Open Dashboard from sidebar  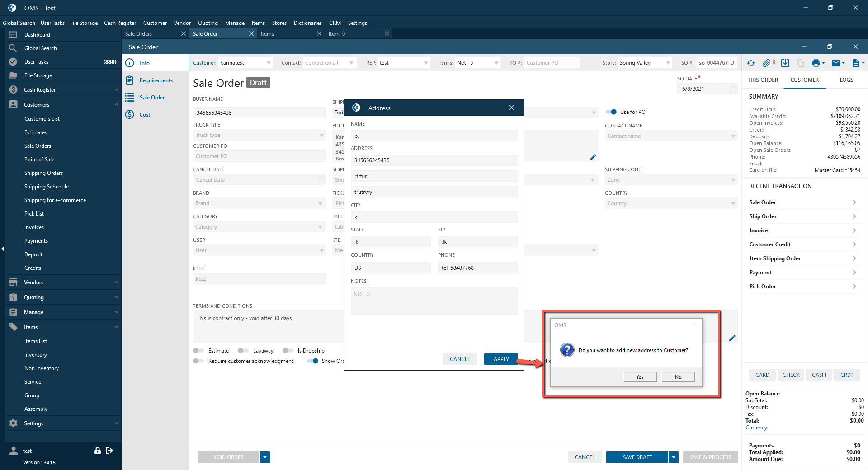pos(37,35)
